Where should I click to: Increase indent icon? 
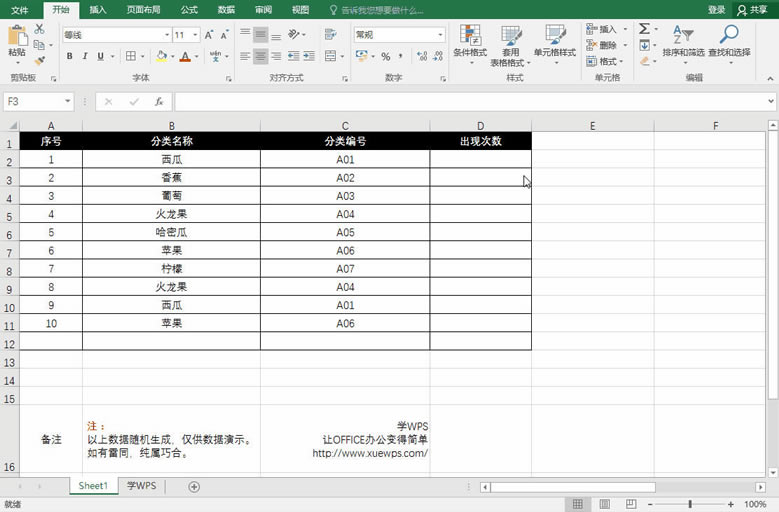pos(309,56)
